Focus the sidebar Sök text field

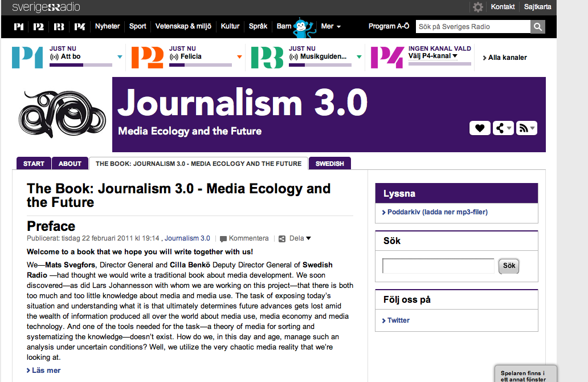pos(438,266)
